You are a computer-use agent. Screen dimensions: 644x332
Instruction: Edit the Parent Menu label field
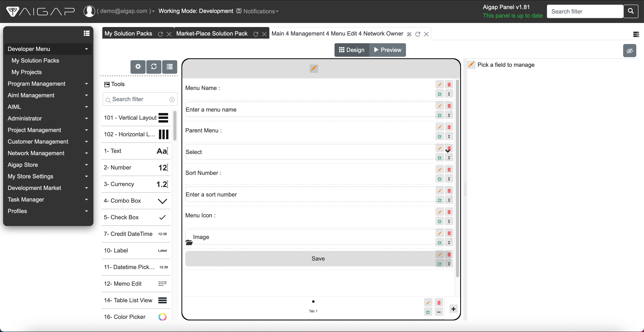click(x=440, y=127)
